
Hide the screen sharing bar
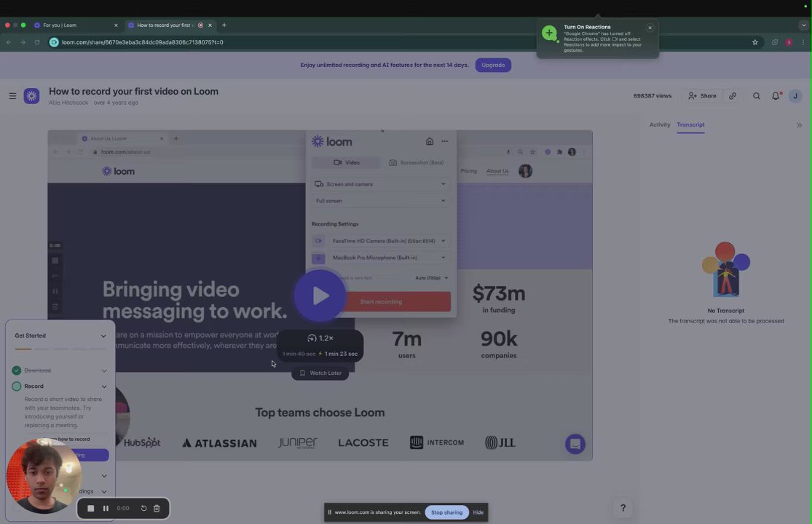point(478,512)
